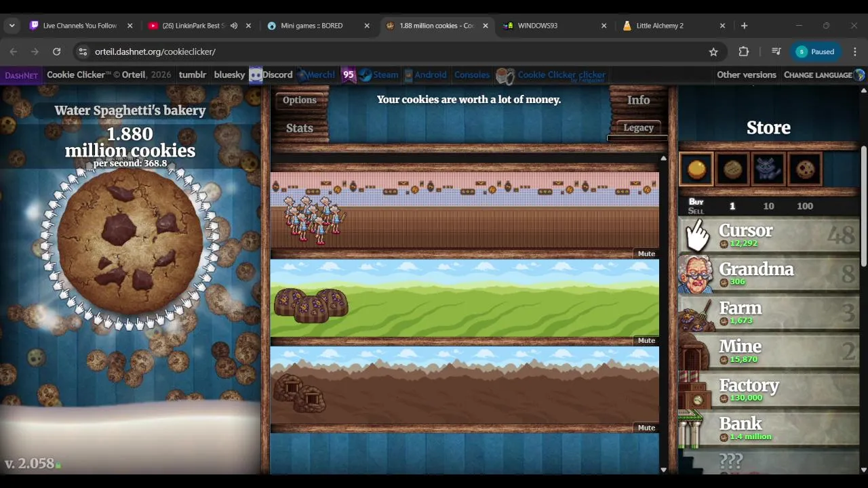This screenshot has width=868, height=488.
Task: Click the Android icon in top bar
Action: pyautogui.click(x=408, y=75)
